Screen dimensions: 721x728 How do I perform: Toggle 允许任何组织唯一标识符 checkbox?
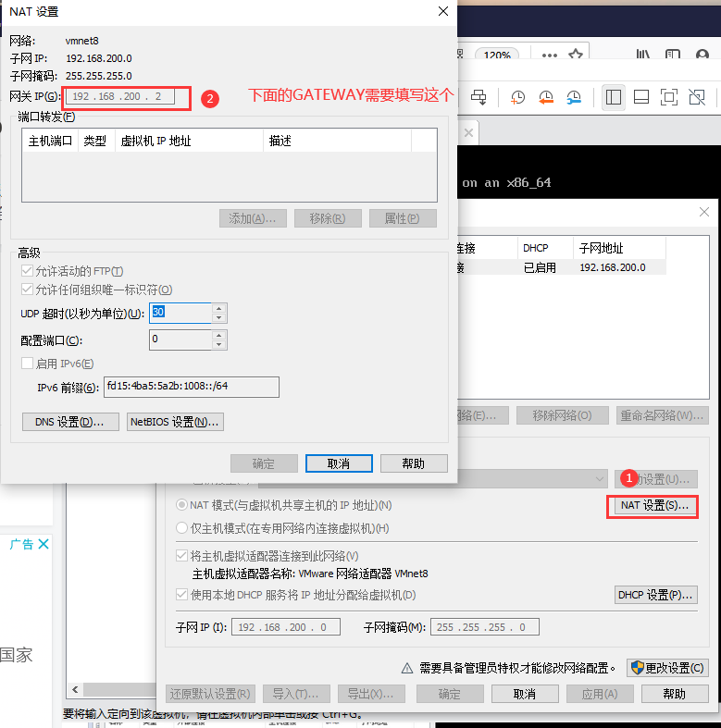point(27,290)
